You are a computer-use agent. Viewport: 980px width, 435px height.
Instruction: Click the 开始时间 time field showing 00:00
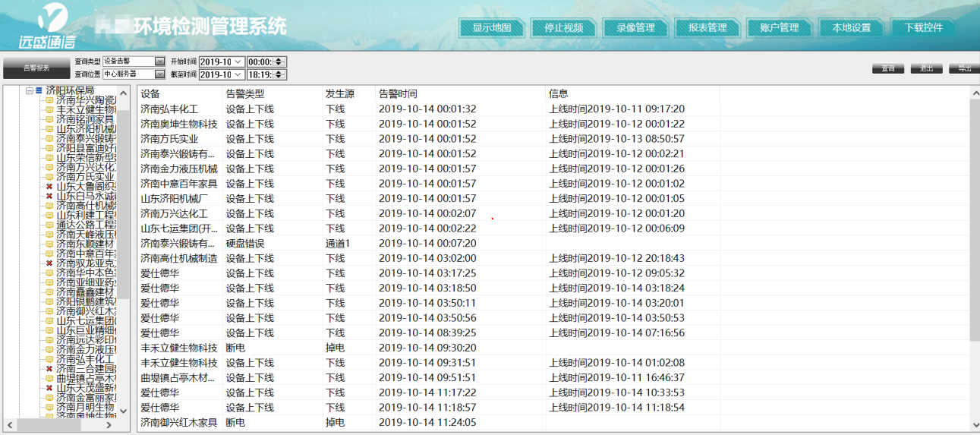tap(260, 61)
